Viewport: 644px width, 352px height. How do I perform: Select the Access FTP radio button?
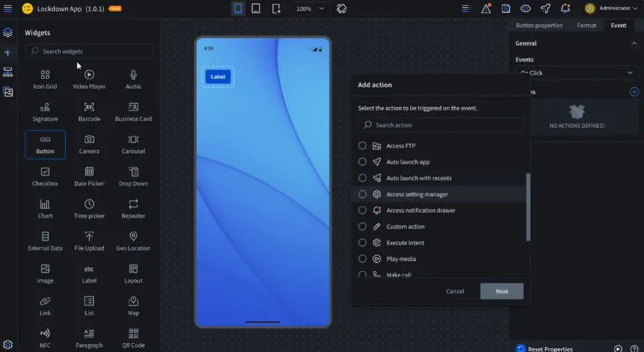coord(362,146)
